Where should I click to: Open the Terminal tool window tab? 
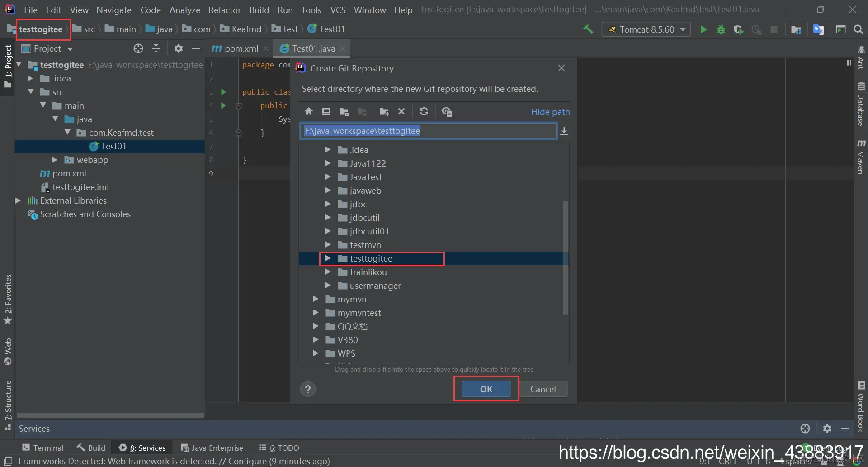click(43, 448)
